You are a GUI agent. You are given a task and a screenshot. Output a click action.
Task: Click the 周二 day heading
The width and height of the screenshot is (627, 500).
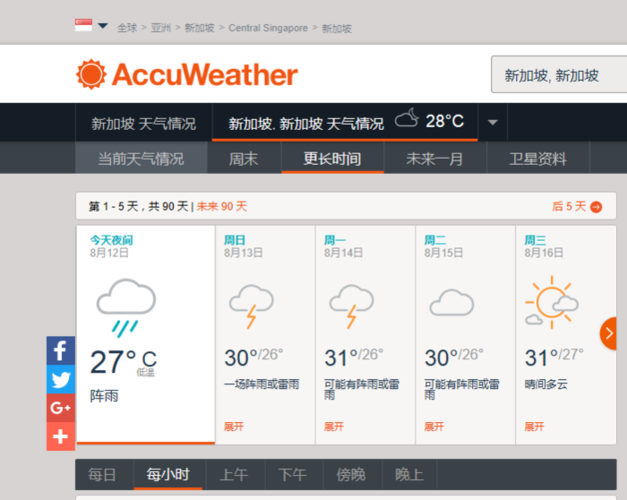tap(435, 240)
